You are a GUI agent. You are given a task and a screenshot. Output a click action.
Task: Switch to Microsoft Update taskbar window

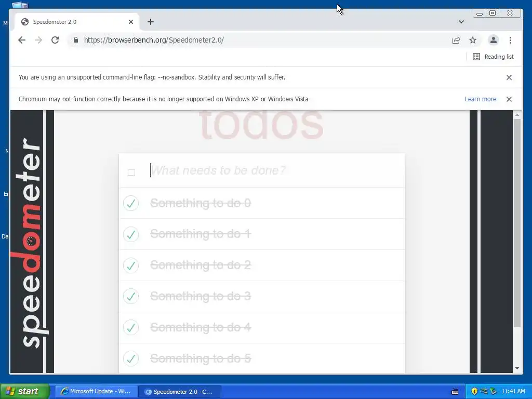click(97, 392)
